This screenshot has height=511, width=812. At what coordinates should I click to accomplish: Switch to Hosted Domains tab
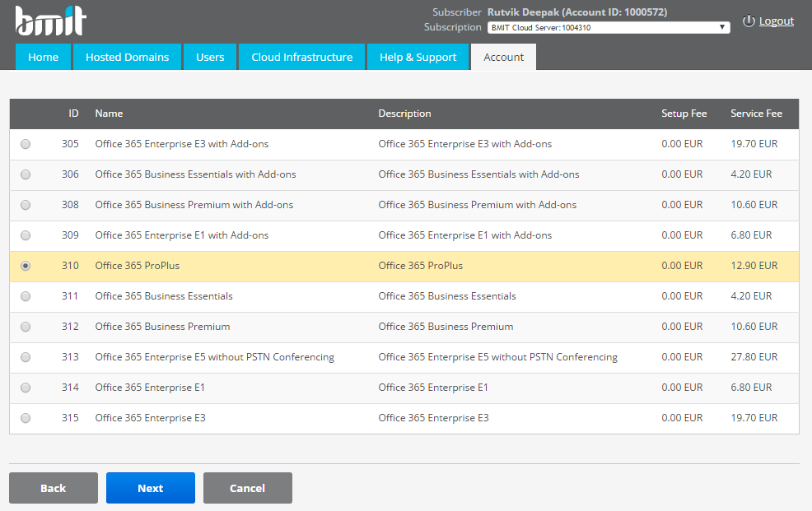[x=127, y=58]
